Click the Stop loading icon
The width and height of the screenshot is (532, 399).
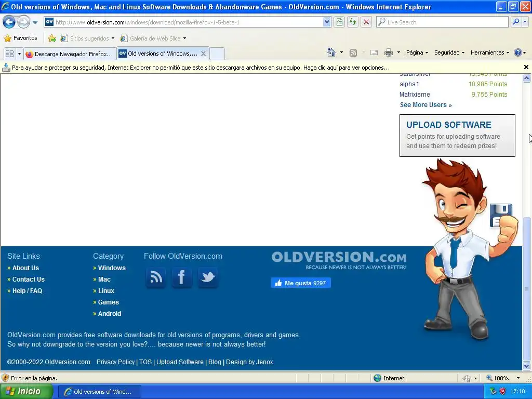click(x=366, y=22)
